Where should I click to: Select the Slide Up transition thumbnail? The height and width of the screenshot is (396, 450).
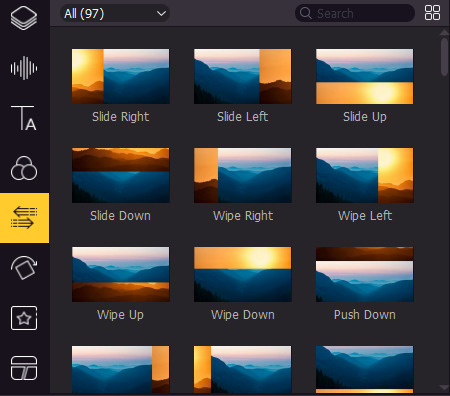364,76
